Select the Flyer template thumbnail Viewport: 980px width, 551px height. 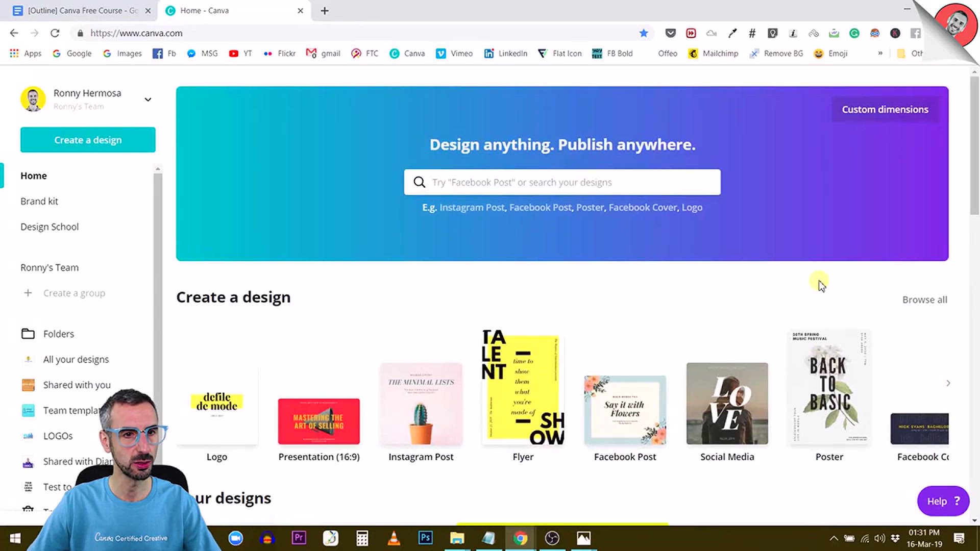point(523,388)
